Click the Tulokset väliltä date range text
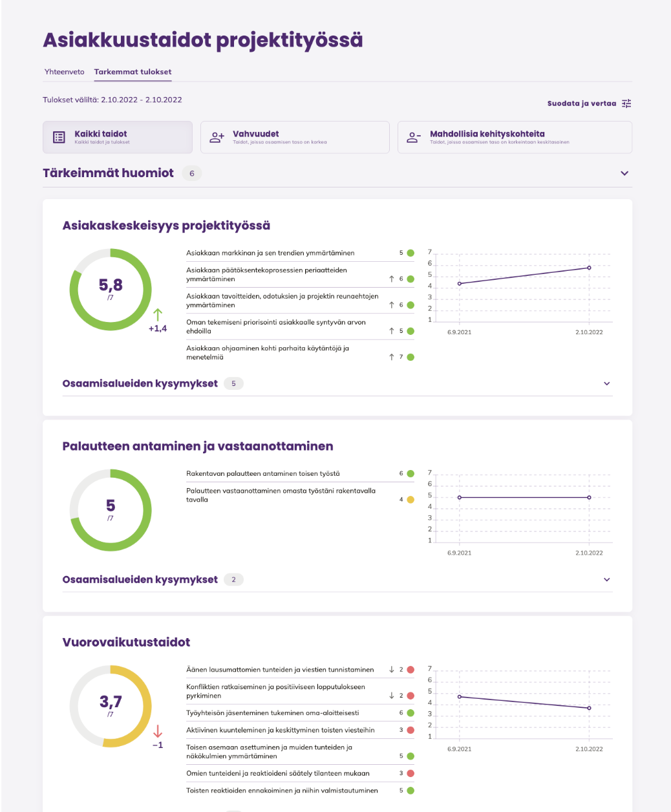The height and width of the screenshot is (812, 671). click(x=112, y=100)
